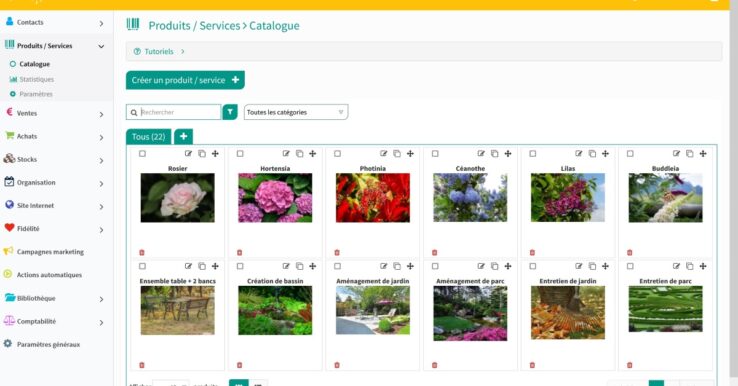Screen dimensions: 738x386
Task: Click the filter icon next to search
Action: coord(230,112)
